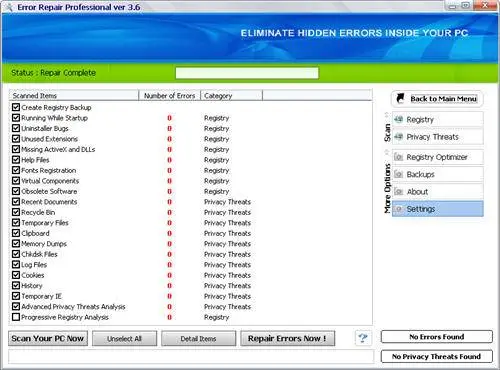Click the Unselect All button

click(124, 339)
